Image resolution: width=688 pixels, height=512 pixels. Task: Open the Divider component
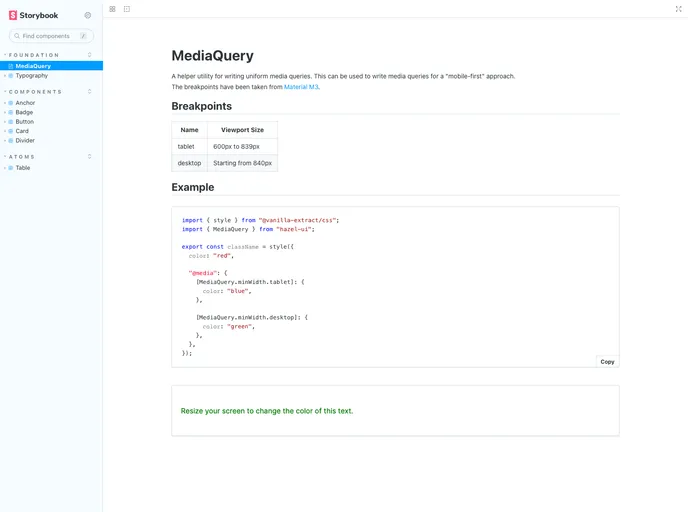(x=25, y=140)
